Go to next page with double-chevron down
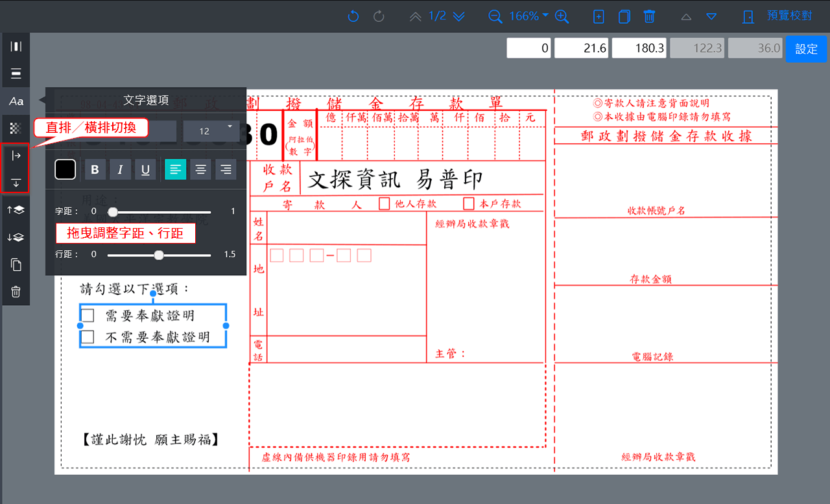The width and height of the screenshot is (830, 504). click(x=459, y=16)
